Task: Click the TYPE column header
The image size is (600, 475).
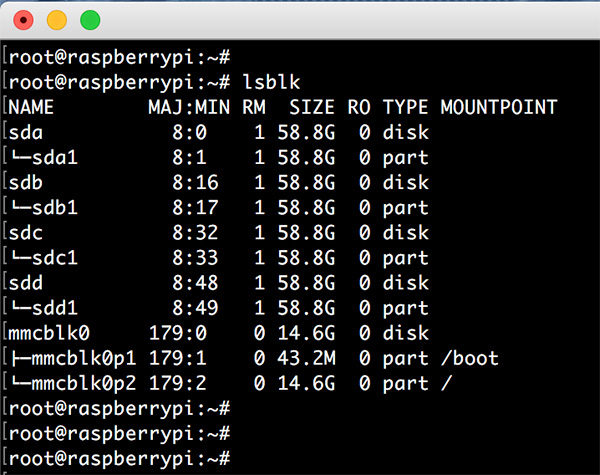Action: (404, 107)
